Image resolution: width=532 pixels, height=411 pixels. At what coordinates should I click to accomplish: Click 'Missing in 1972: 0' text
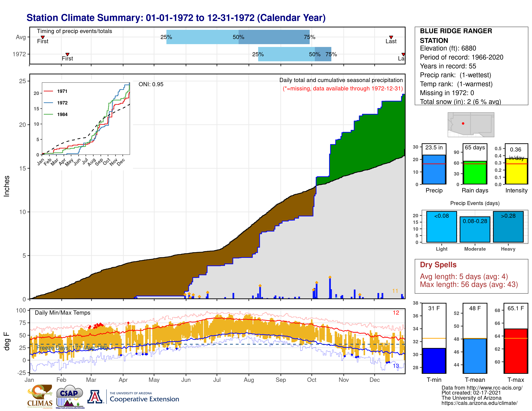click(447, 93)
